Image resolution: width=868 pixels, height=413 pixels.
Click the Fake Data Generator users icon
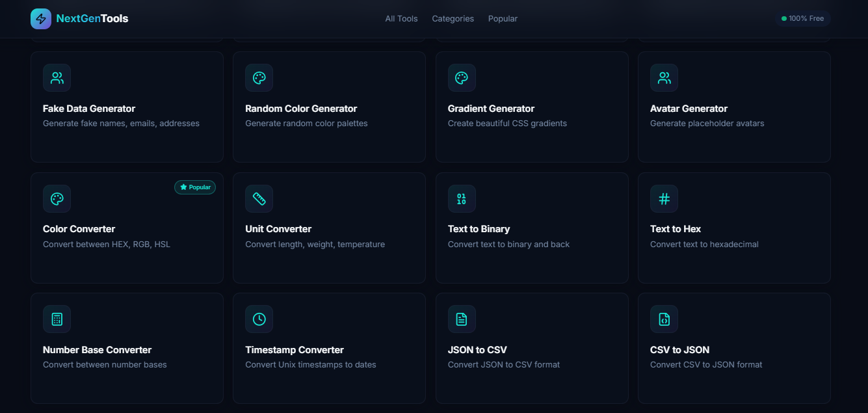click(x=57, y=77)
